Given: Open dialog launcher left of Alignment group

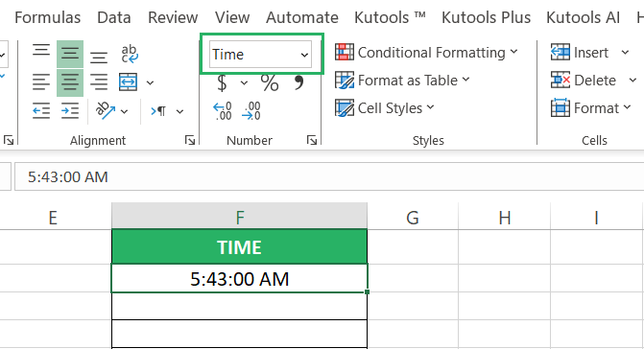Looking at the screenshot, I should [x=9, y=140].
